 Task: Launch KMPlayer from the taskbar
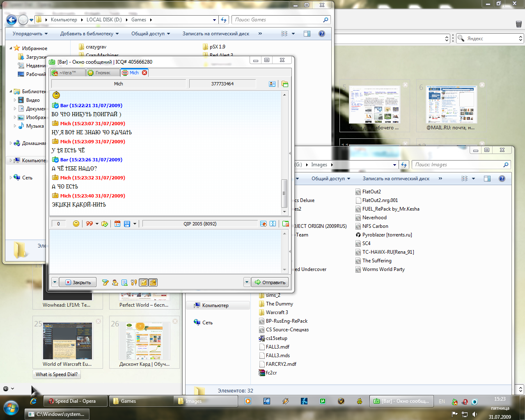267,401
